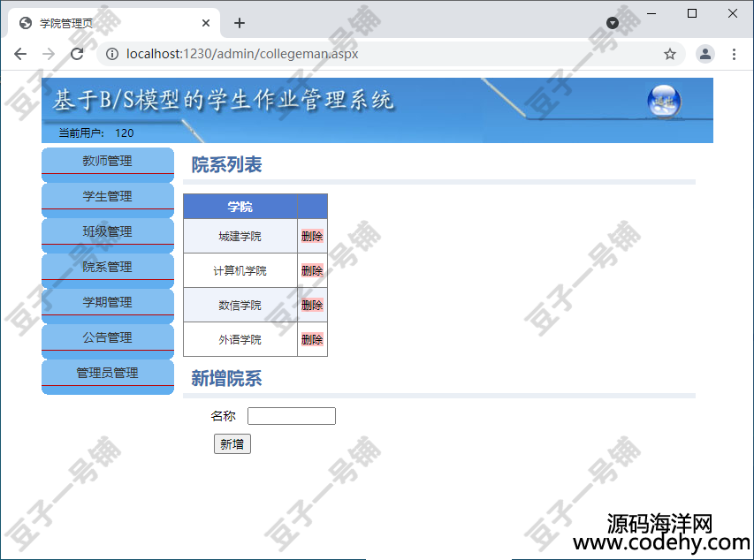This screenshot has height=560, width=754.
Task: Open 学期管理 in the sidebar
Action: [x=108, y=302]
